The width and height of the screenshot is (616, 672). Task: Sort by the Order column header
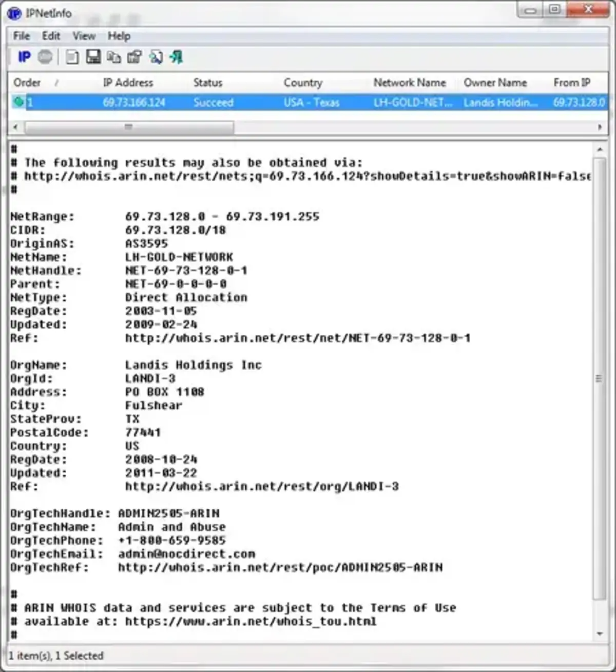[27, 83]
